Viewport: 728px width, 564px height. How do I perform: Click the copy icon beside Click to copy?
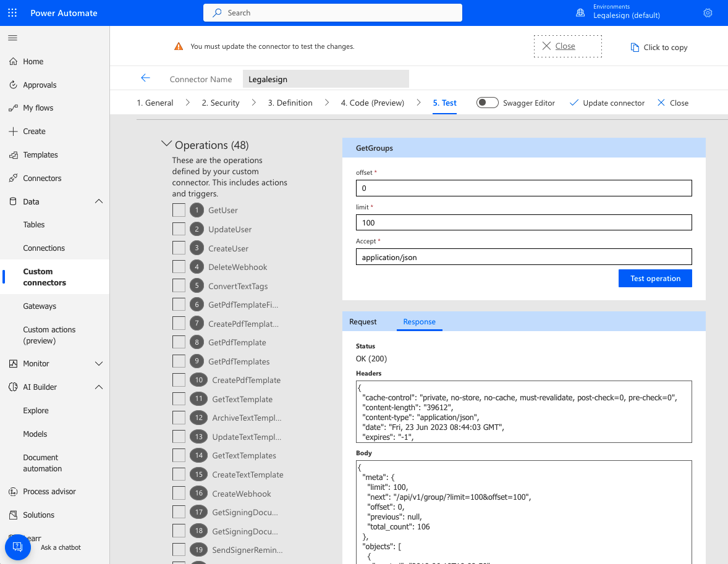coord(634,48)
